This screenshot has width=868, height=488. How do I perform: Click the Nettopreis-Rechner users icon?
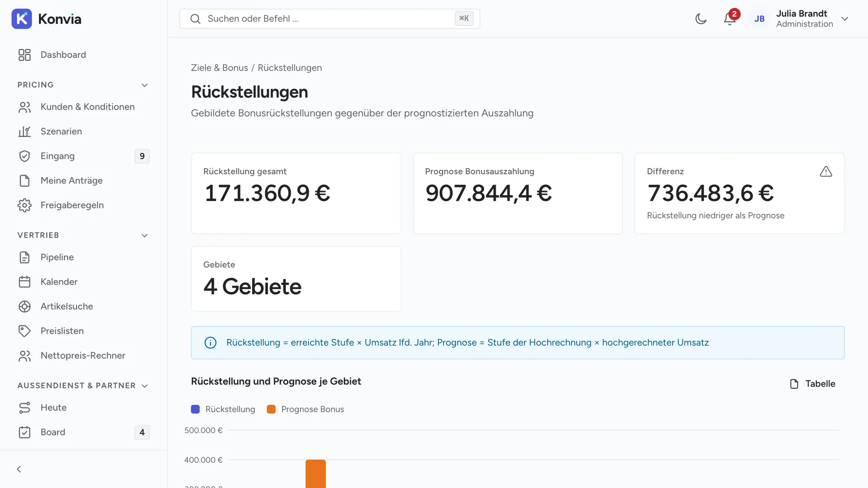point(24,356)
